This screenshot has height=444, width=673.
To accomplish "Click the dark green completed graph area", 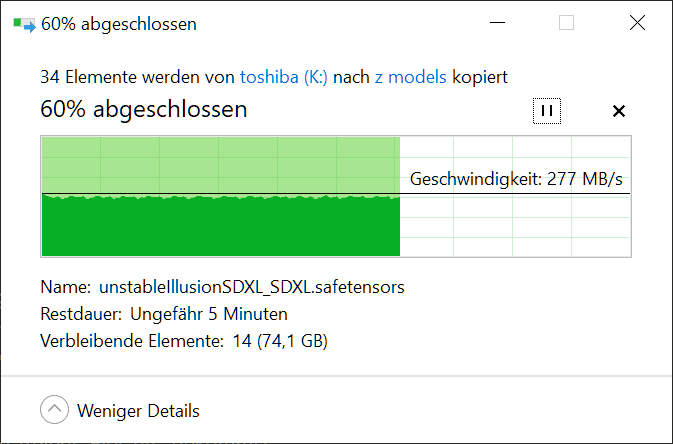I will coord(220,227).
